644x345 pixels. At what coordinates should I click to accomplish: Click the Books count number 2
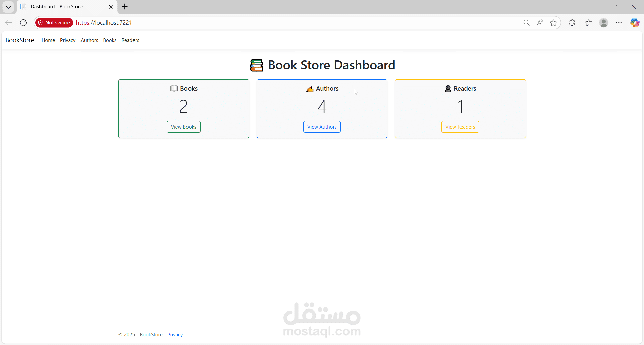click(x=183, y=107)
